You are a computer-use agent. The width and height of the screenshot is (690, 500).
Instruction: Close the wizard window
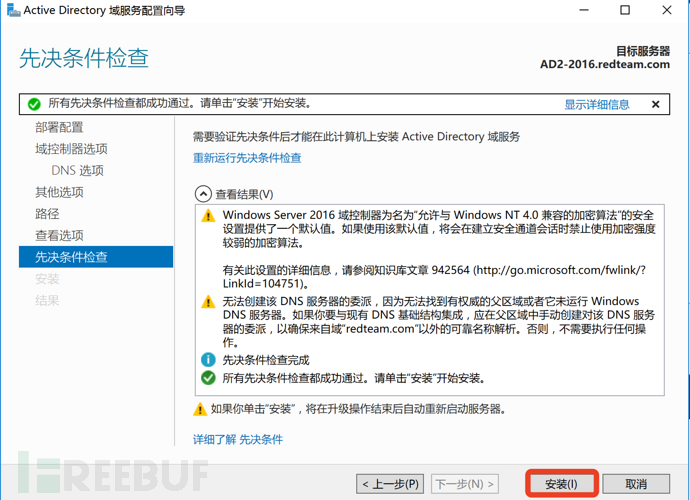coord(667,10)
